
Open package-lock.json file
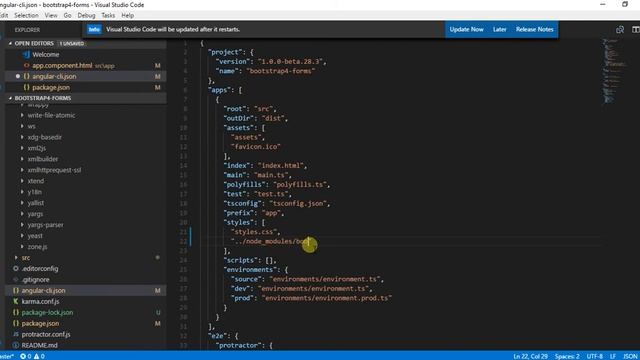(x=47, y=313)
